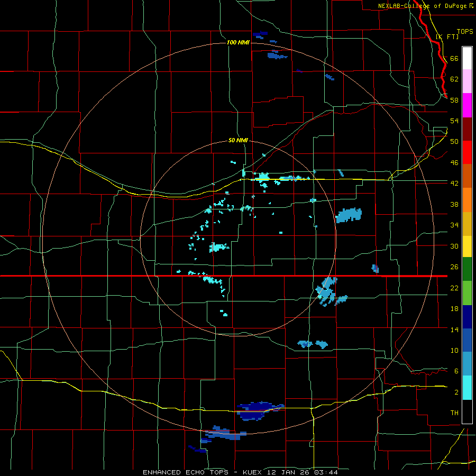Click the legend value 10
476x476 pixels.
coord(454,350)
